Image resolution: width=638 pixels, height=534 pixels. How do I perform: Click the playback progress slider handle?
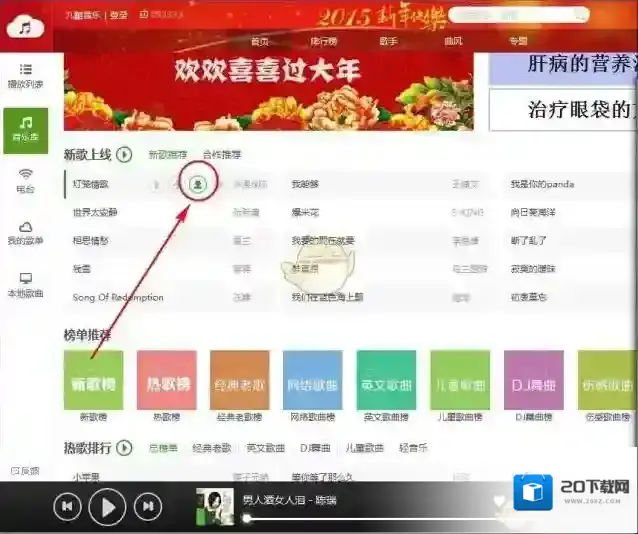click(x=246, y=519)
